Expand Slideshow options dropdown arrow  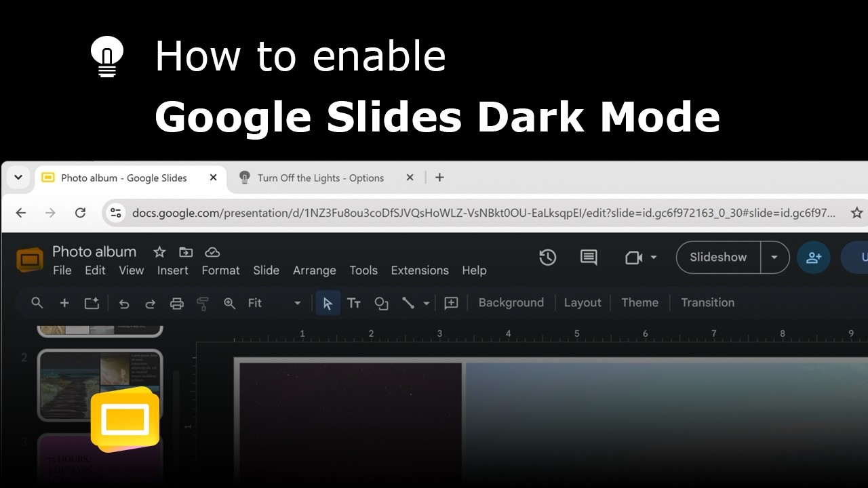pyautogui.click(x=774, y=258)
